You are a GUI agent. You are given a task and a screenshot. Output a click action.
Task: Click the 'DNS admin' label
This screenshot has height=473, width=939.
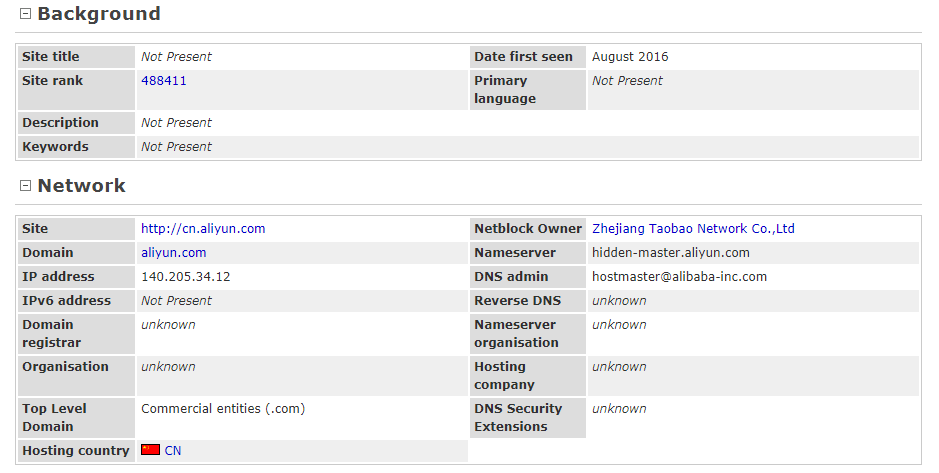511,277
